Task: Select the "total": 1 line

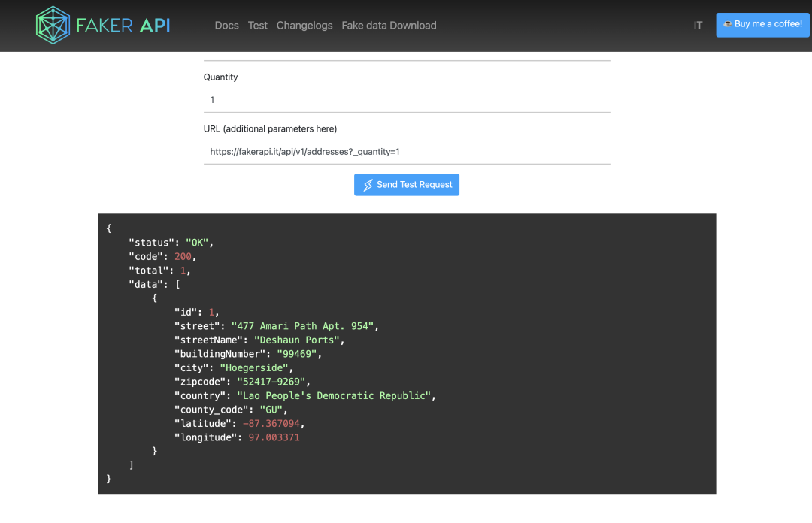Action: click(159, 271)
